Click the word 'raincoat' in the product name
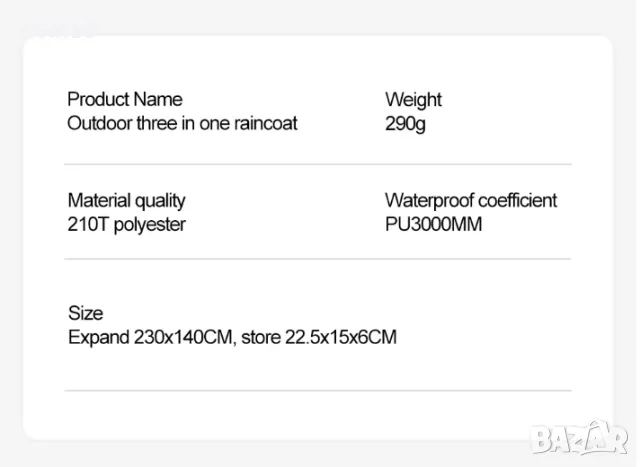This screenshot has height=467, width=640. [x=265, y=123]
